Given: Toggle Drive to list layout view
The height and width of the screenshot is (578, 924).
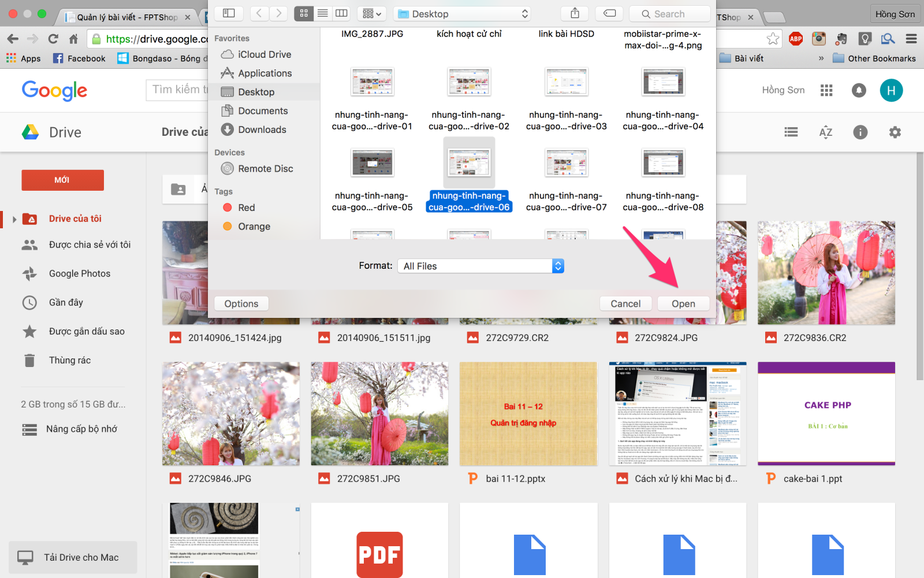Looking at the screenshot, I should pyautogui.click(x=791, y=132).
